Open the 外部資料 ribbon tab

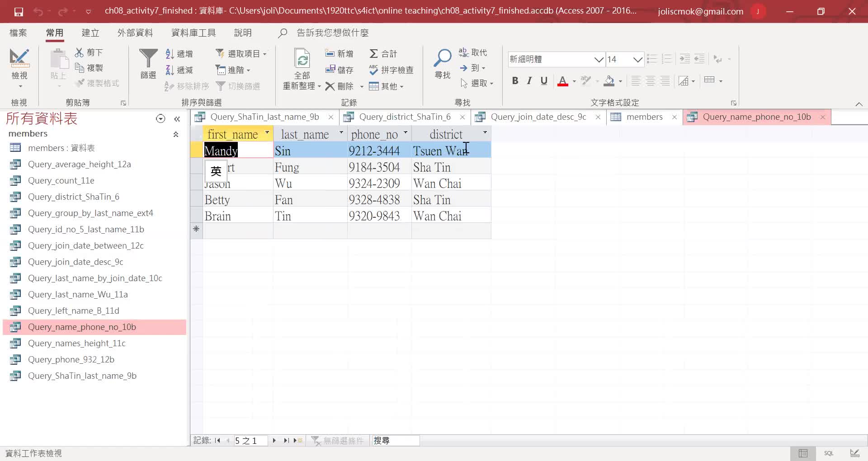tap(135, 33)
